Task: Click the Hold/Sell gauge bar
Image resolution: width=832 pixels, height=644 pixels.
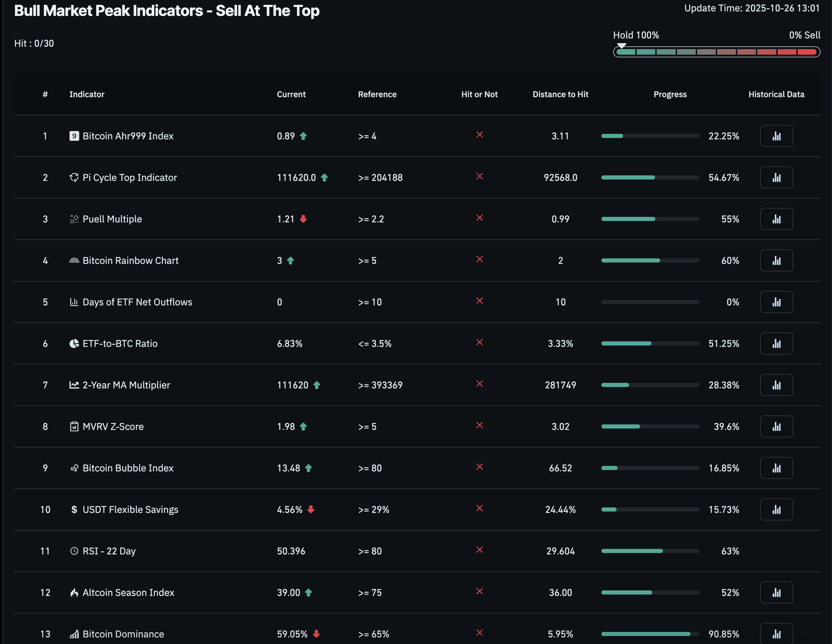Action: 716,52
